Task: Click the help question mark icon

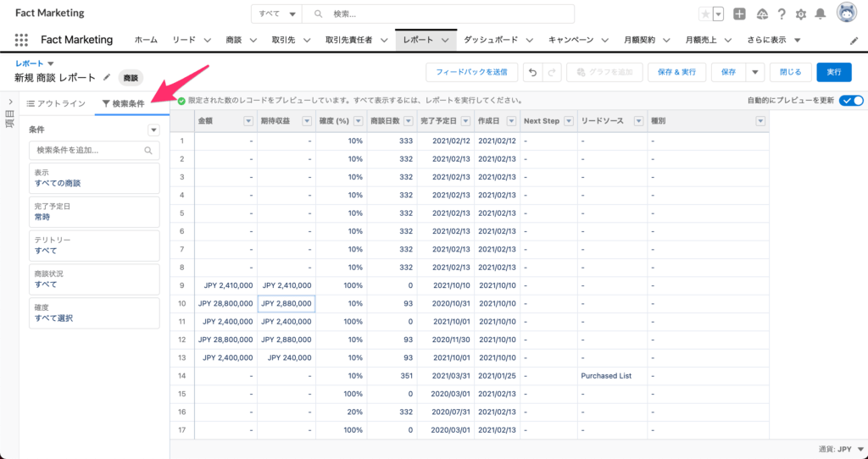Action: [x=781, y=14]
